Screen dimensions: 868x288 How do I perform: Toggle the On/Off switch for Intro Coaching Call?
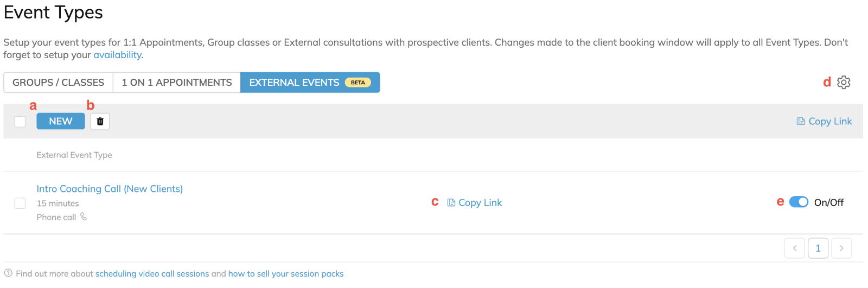(799, 202)
